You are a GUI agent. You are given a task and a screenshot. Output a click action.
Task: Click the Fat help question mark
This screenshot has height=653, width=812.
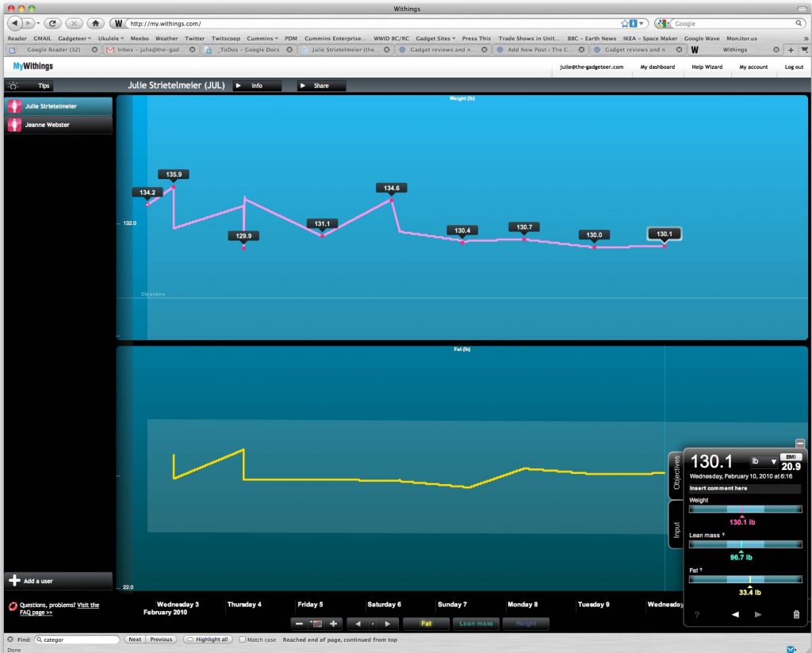point(701,570)
